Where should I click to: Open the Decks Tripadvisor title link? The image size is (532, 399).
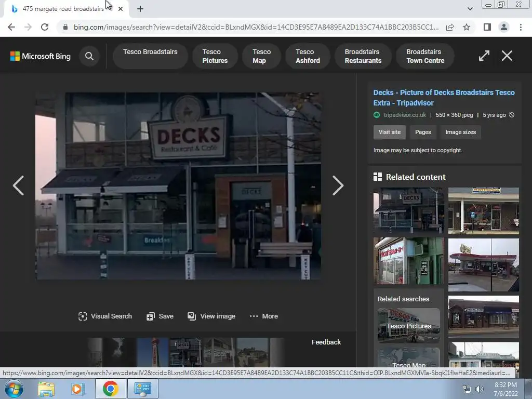click(x=444, y=98)
